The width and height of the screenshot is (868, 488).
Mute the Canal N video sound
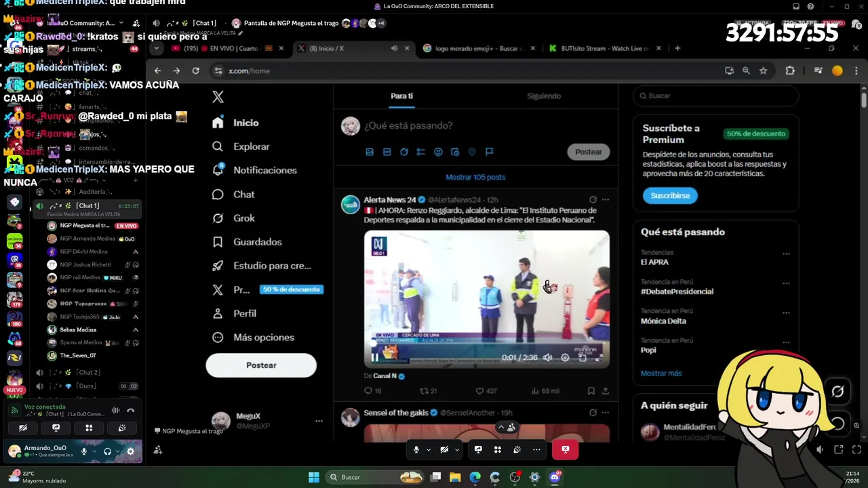pos(547,357)
